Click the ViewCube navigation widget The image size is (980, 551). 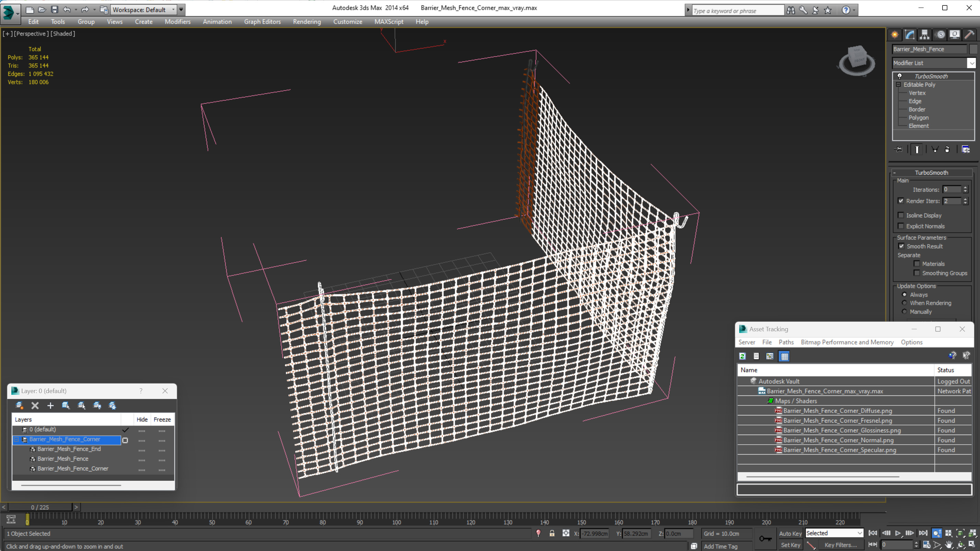coord(857,60)
